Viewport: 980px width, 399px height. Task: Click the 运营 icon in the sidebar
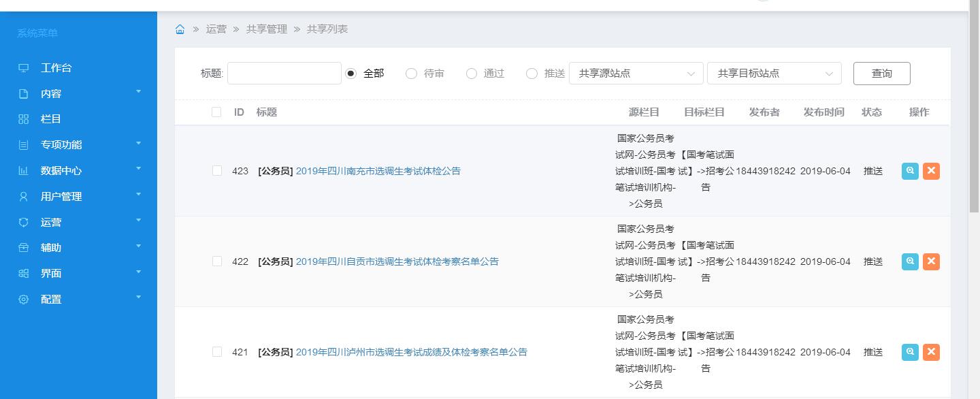click(24, 223)
